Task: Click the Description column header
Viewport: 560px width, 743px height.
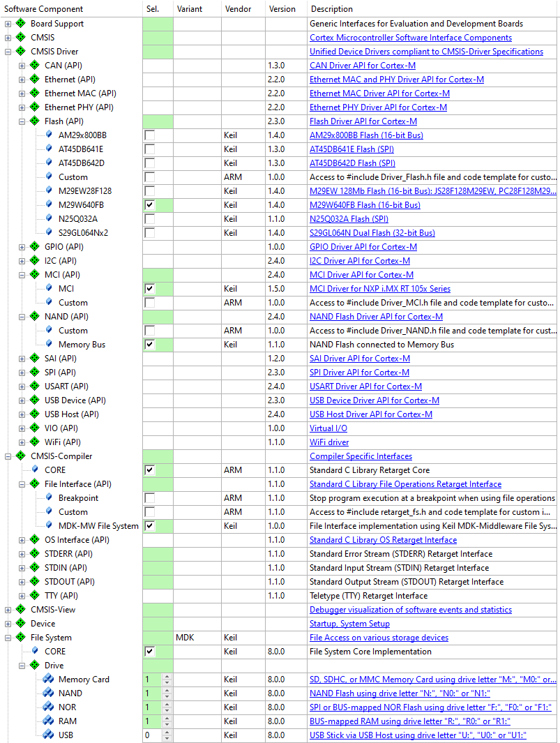Action: tap(331, 9)
